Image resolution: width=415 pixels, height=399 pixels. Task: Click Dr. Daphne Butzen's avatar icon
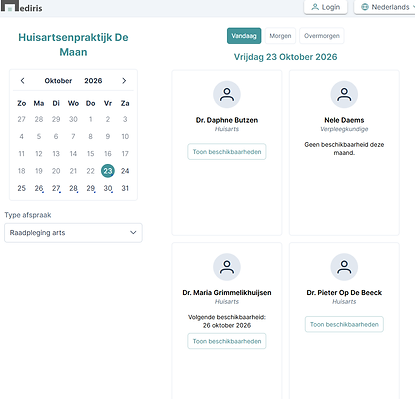pos(227,94)
